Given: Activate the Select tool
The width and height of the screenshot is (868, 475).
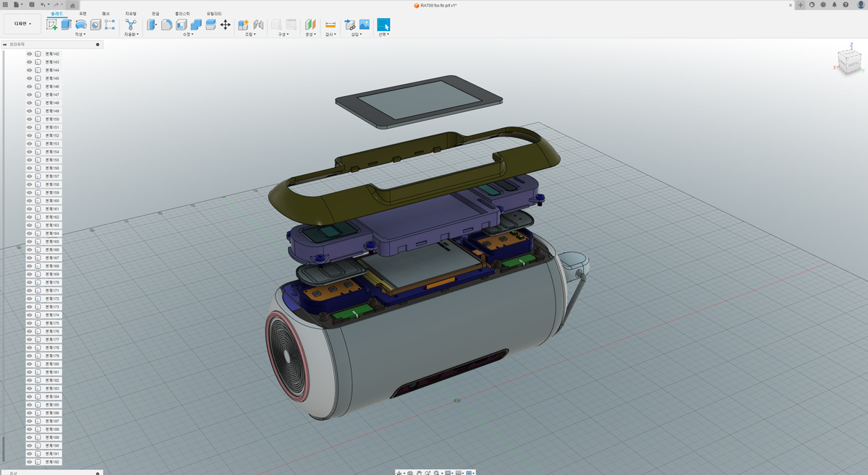Looking at the screenshot, I should [x=383, y=25].
